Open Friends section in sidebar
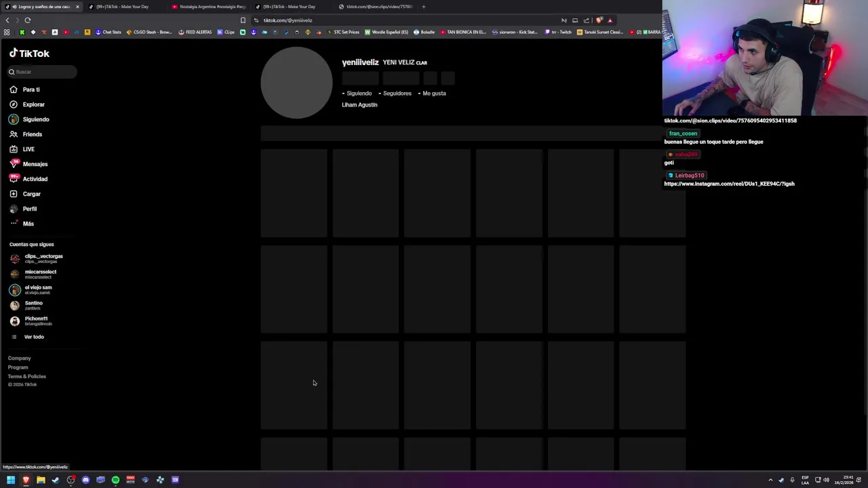868x488 pixels. pos(26,134)
